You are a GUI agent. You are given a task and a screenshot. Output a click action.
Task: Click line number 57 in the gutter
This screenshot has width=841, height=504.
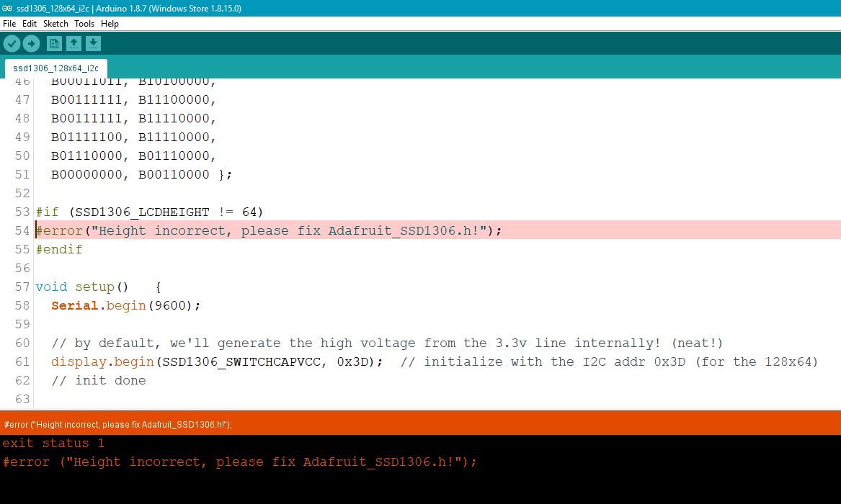click(22, 287)
